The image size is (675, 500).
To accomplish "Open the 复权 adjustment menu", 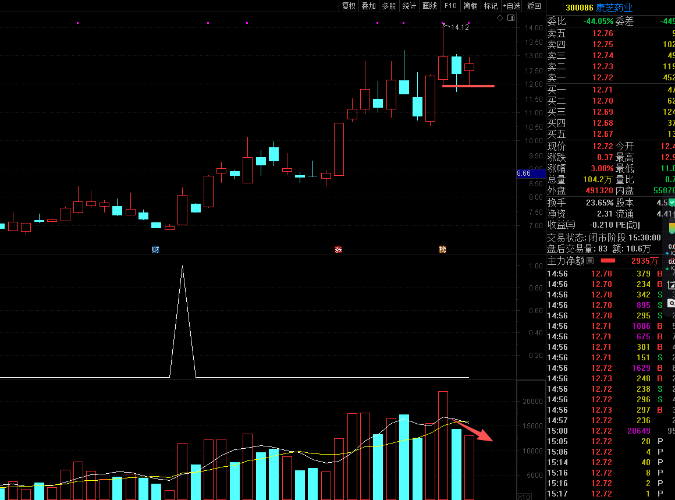I will pos(349,6).
